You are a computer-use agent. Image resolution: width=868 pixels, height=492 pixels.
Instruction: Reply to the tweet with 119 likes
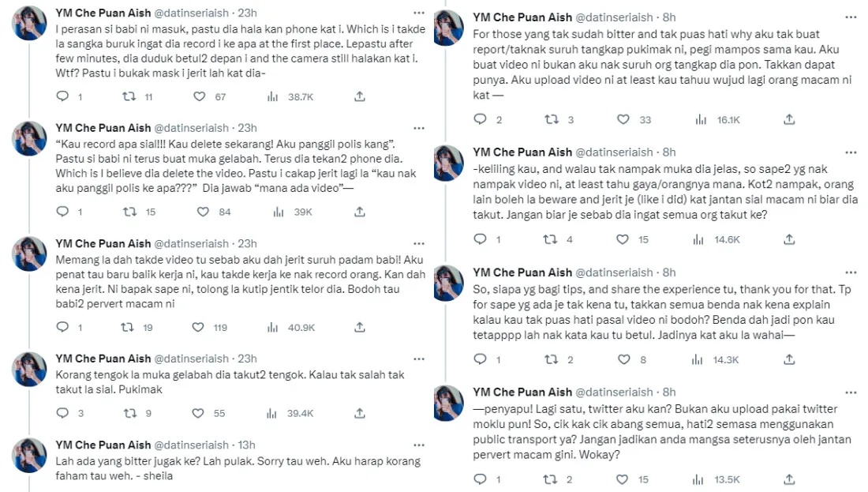(x=64, y=327)
